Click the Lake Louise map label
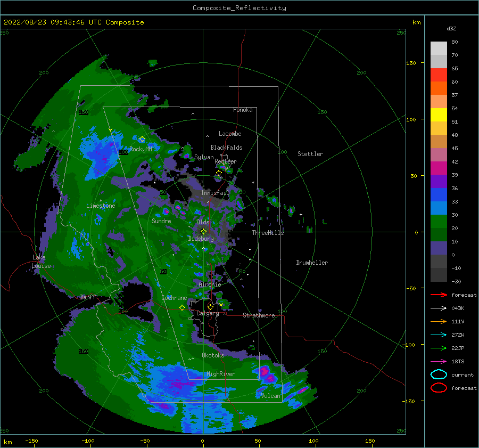 [41, 262]
